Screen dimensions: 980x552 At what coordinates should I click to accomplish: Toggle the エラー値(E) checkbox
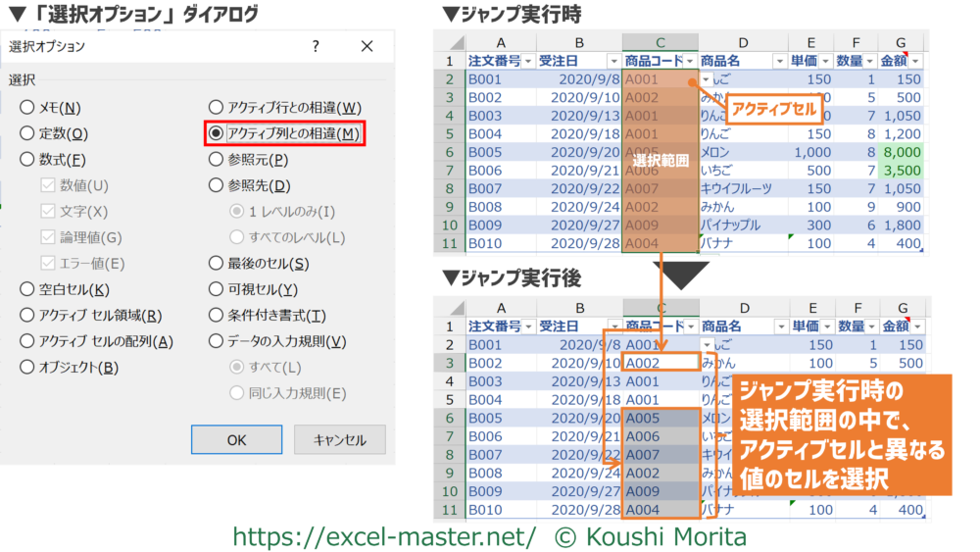click(49, 263)
